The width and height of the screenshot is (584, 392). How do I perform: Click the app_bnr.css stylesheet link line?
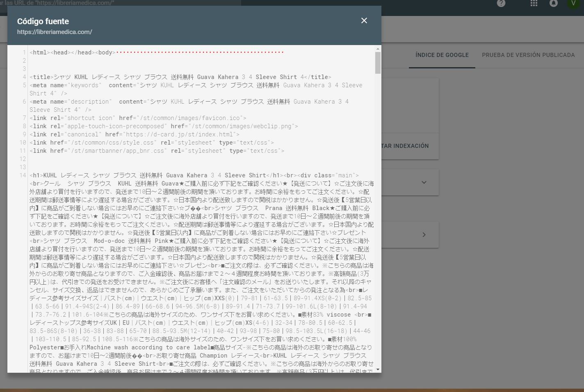[x=157, y=151]
